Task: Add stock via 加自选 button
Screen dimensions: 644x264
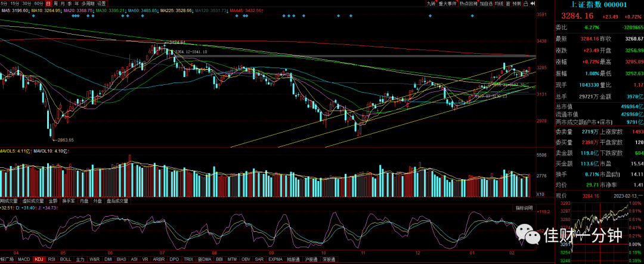Action: click(487, 4)
